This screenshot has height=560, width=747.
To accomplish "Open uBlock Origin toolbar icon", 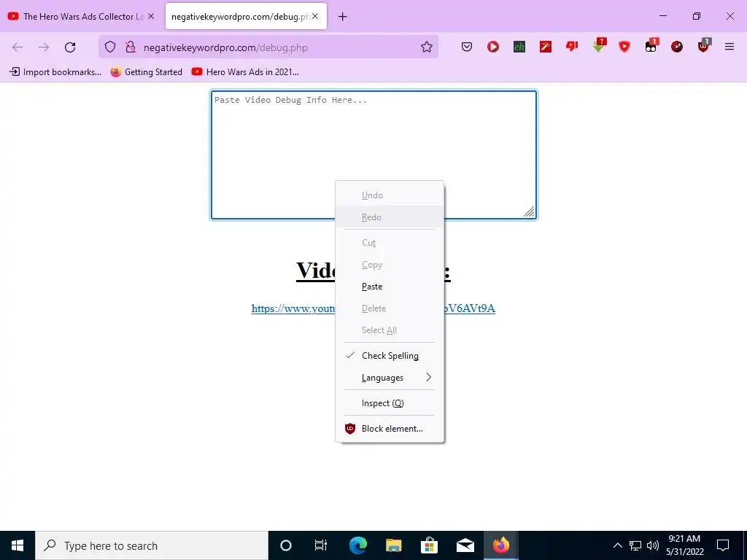I will pyautogui.click(x=704, y=46).
